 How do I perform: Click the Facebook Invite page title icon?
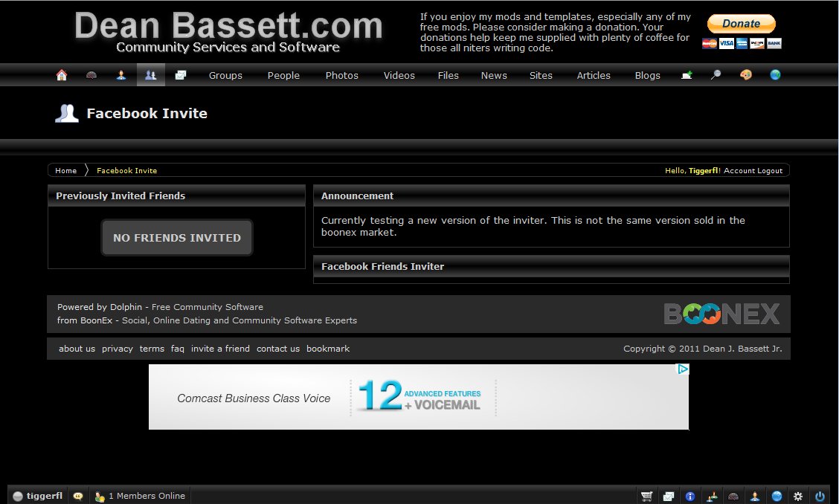point(67,114)
